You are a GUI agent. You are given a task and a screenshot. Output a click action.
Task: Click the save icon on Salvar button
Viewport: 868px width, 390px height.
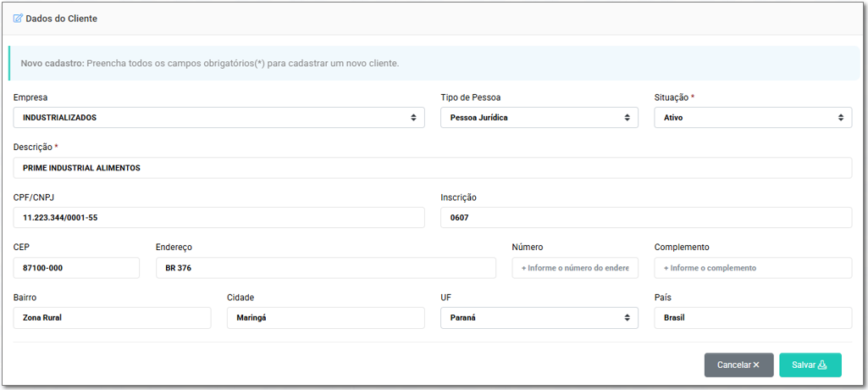(x=822, y=365)
